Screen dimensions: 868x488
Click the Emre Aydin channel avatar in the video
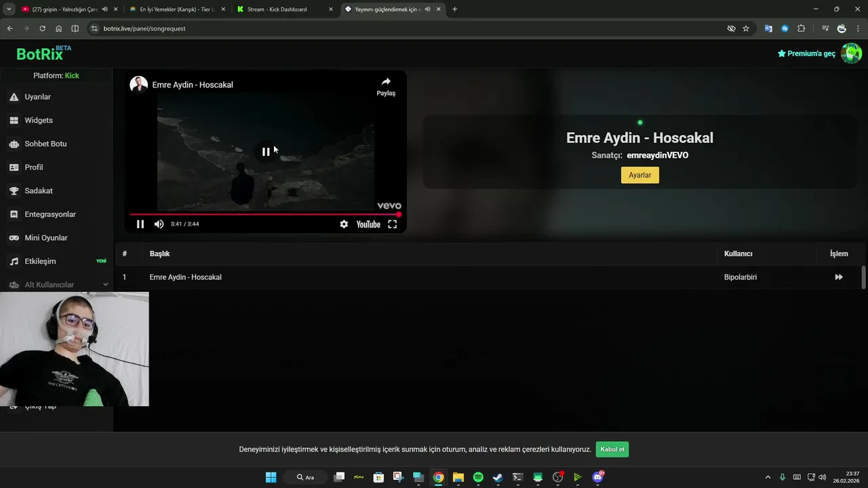[x=139, y=85]
